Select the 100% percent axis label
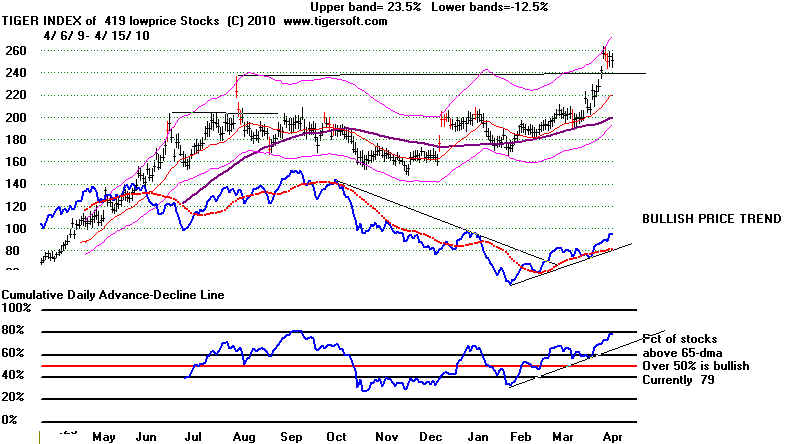Screen dimensions: 800x444 17,312
